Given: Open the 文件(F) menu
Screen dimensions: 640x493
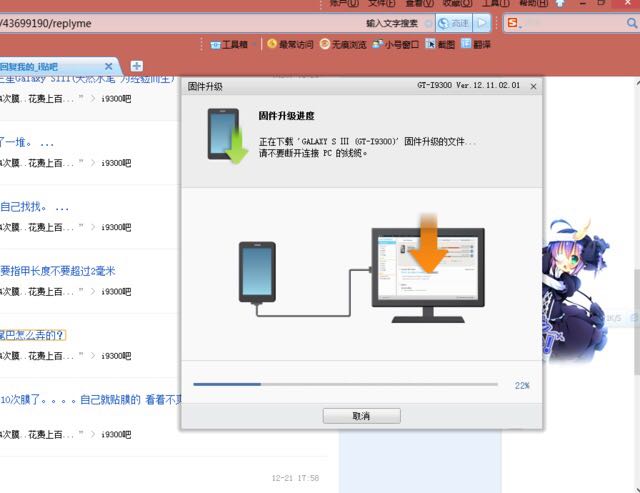Looking at the screenshot, I should click(382, 3).
